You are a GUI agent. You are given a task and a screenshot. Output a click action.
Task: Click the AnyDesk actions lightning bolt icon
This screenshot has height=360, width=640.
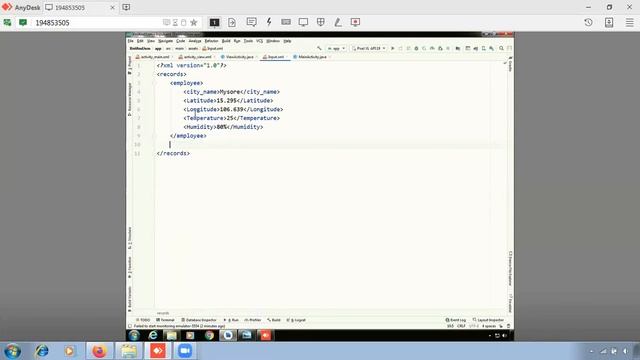[269, 22]
